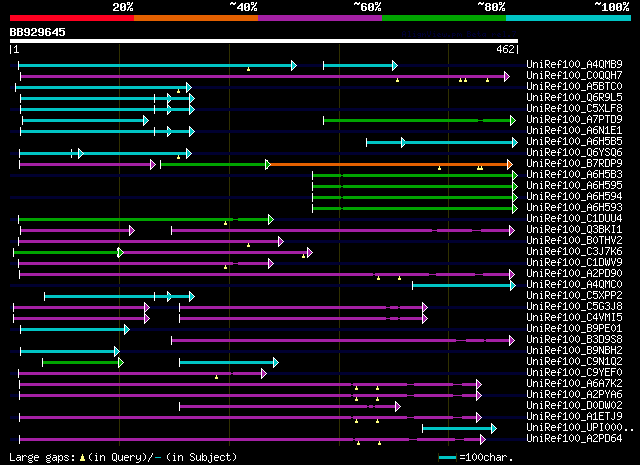Open hit UniRef100_C0QQH7
The height and width of the screenshot is (465, 640).
click(x=574, y=75)
